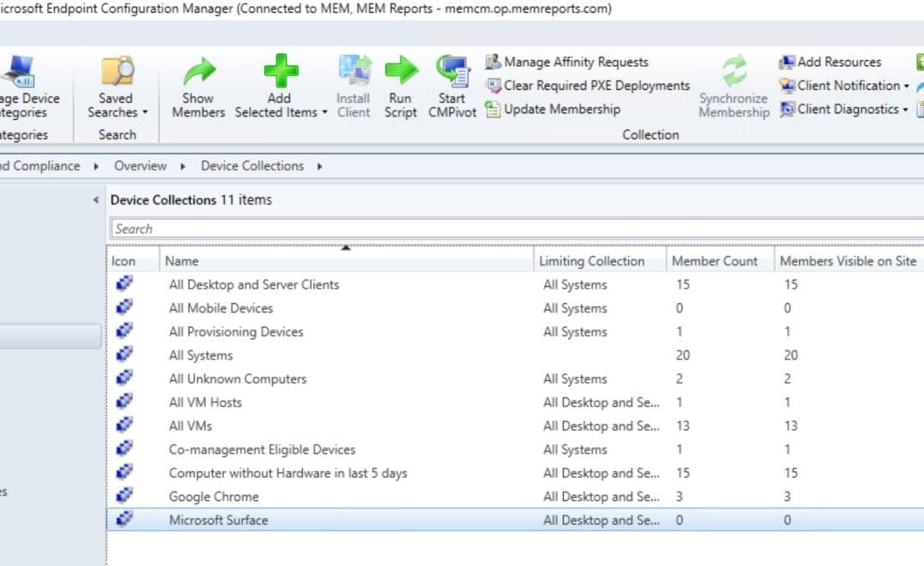Click Device Collections in breadcrumb path
Viewport: 924px width, 566px height.
(252, 165)
